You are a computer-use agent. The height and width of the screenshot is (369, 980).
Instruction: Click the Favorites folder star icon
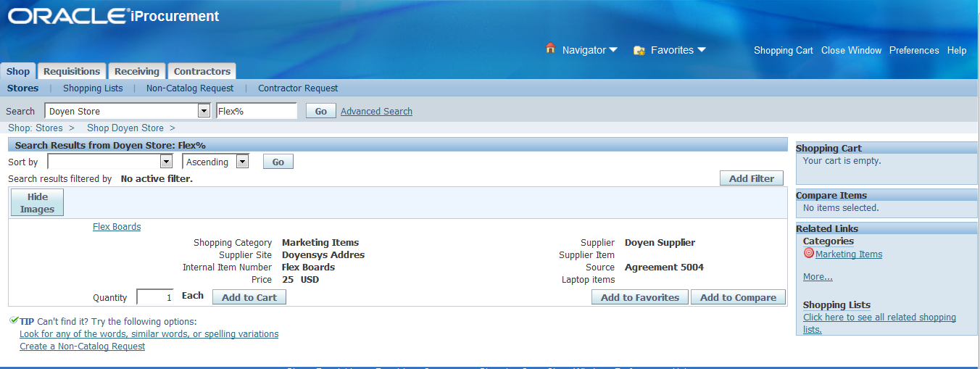[x=639, y=50]
